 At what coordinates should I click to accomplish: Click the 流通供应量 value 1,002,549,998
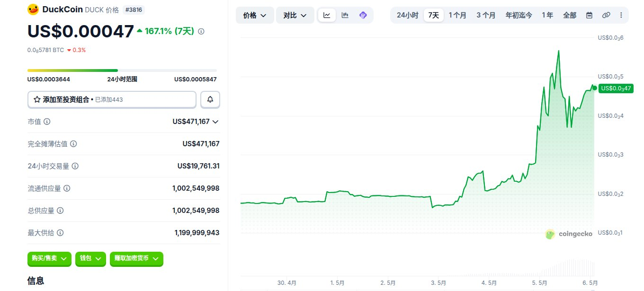pos(196,188)
